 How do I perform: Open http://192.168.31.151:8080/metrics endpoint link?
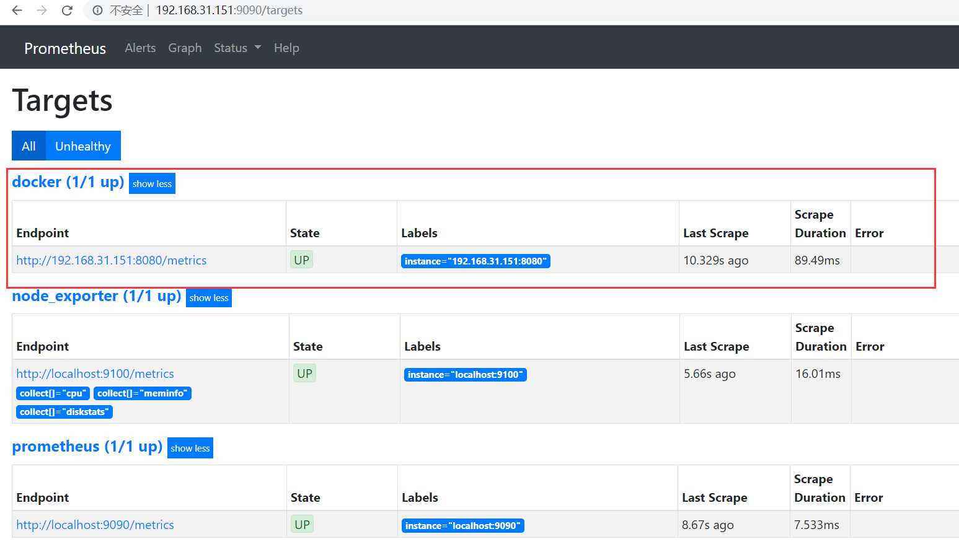click(x=112, y=260)
